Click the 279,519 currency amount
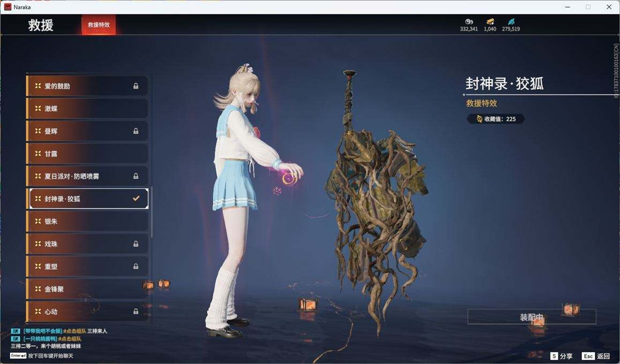Viewport: 620px width, 364px height. (511, 29)
